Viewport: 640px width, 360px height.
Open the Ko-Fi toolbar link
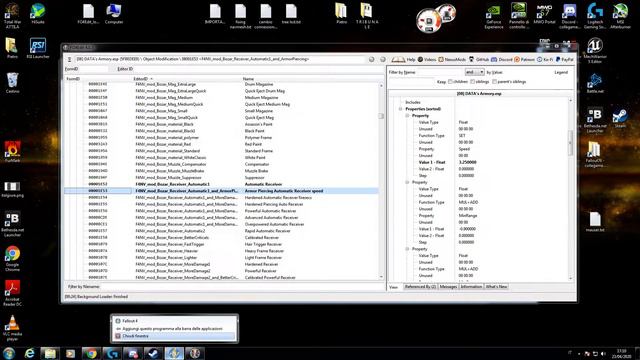tap(545, 60)
